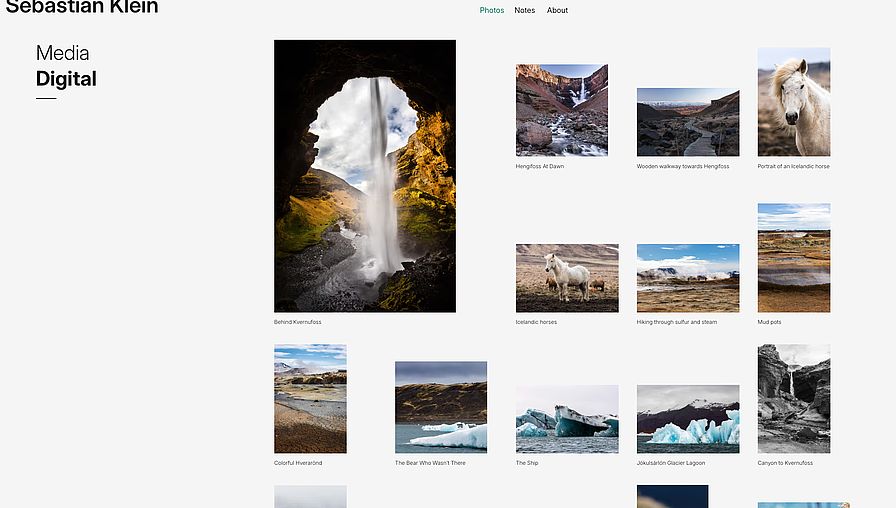Open the Behind Kvernufoss waterfall photo
This screenshot has height=508, width=896.
click(365, 176)
